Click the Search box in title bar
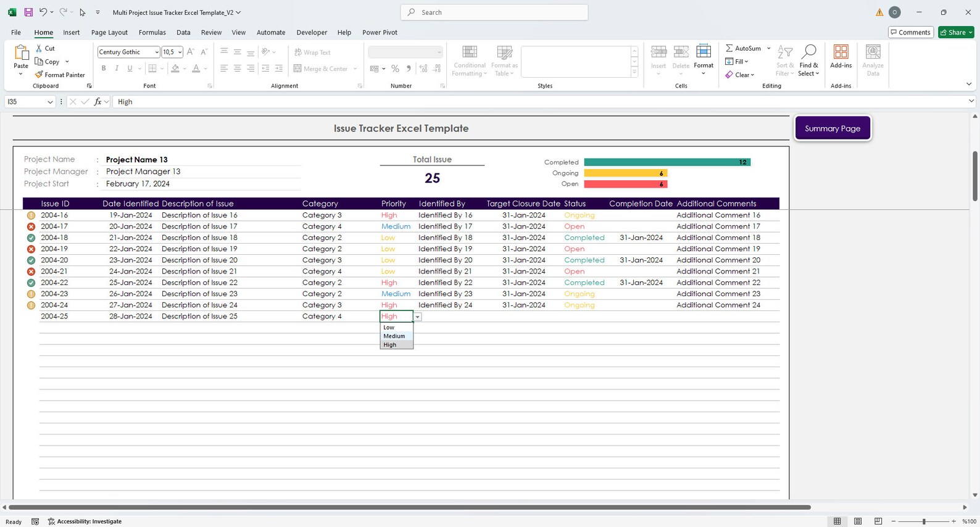 494,12
